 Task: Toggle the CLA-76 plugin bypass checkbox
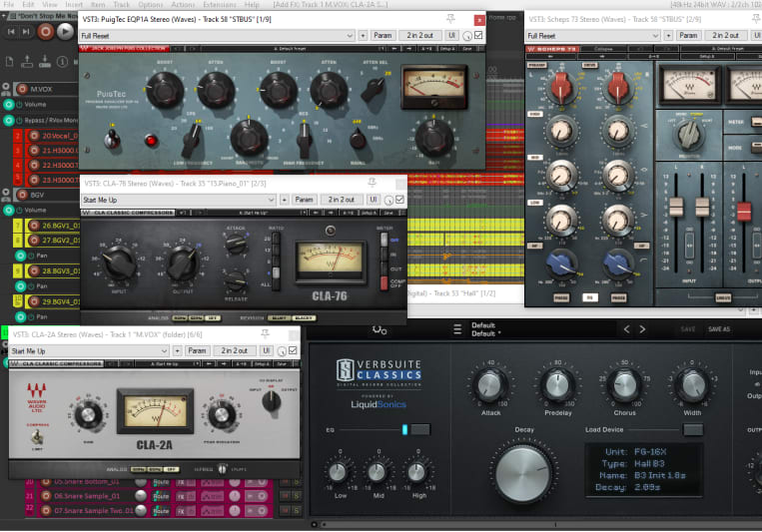pos(399,200)
